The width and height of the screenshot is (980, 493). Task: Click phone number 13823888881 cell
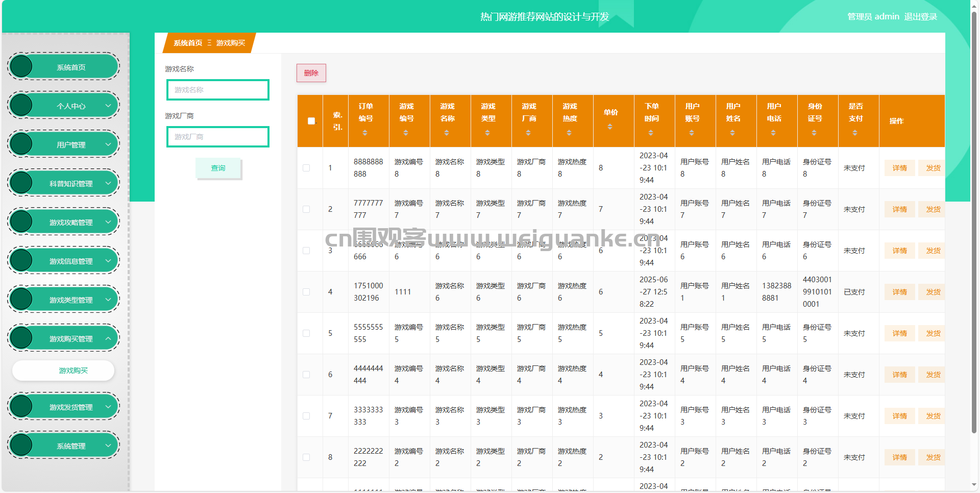click(x=776, y=292)
